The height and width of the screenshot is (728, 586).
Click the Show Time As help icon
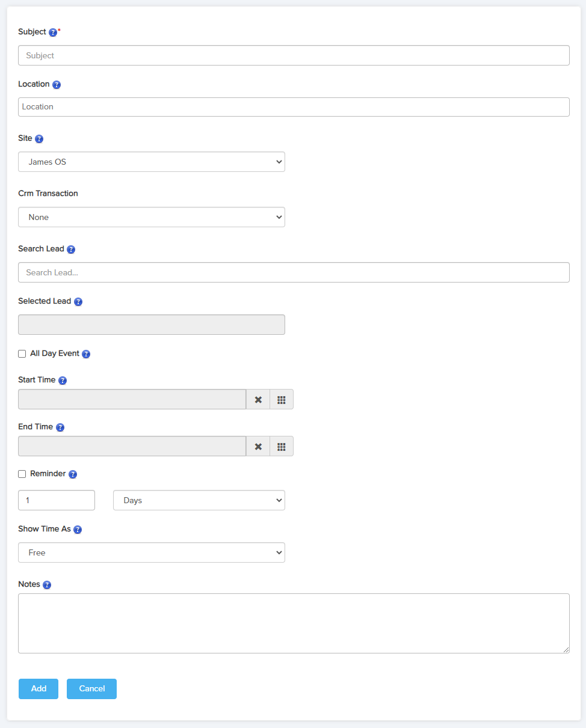point(78,530)
